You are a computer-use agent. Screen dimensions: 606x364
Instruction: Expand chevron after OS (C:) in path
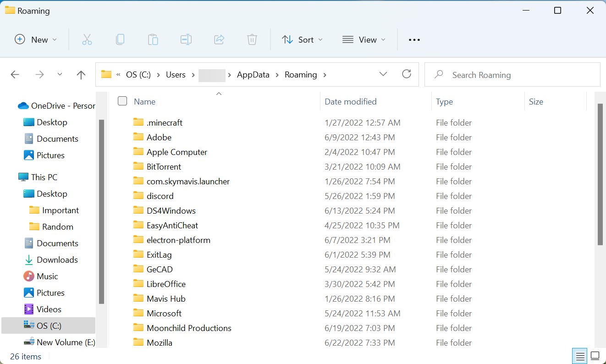coord(159,75)
